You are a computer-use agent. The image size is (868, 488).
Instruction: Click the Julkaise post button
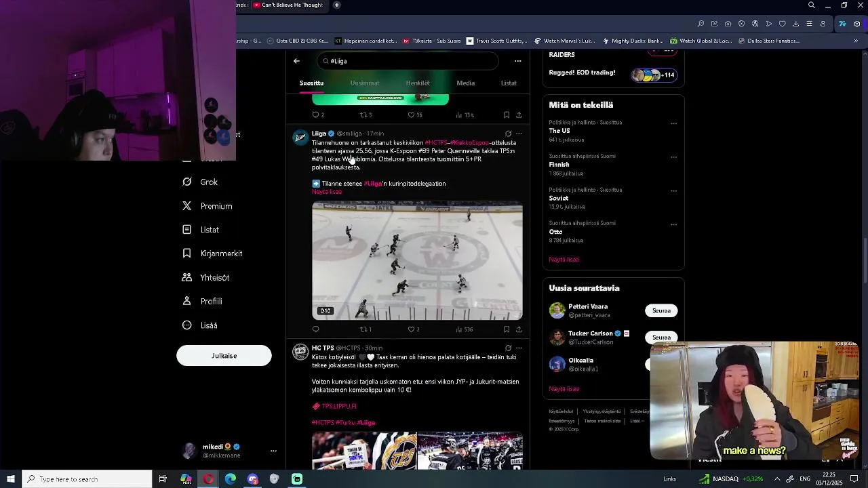[224, 356]
